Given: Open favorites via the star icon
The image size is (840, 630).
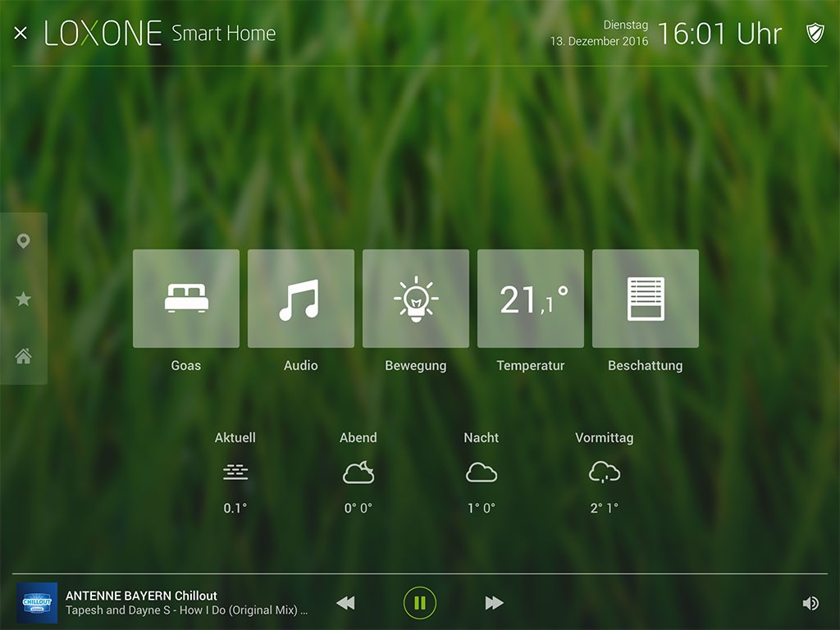Looking at the screenshot, I should pyautogui.click(x=23, y=299).
